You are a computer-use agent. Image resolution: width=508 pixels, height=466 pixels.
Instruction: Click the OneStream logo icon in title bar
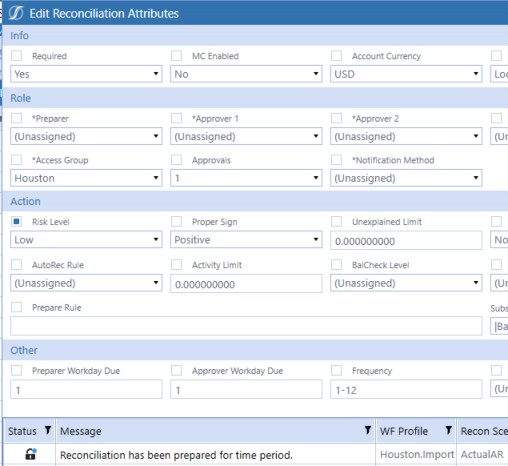pyautogui.click(x=16, y=13)
